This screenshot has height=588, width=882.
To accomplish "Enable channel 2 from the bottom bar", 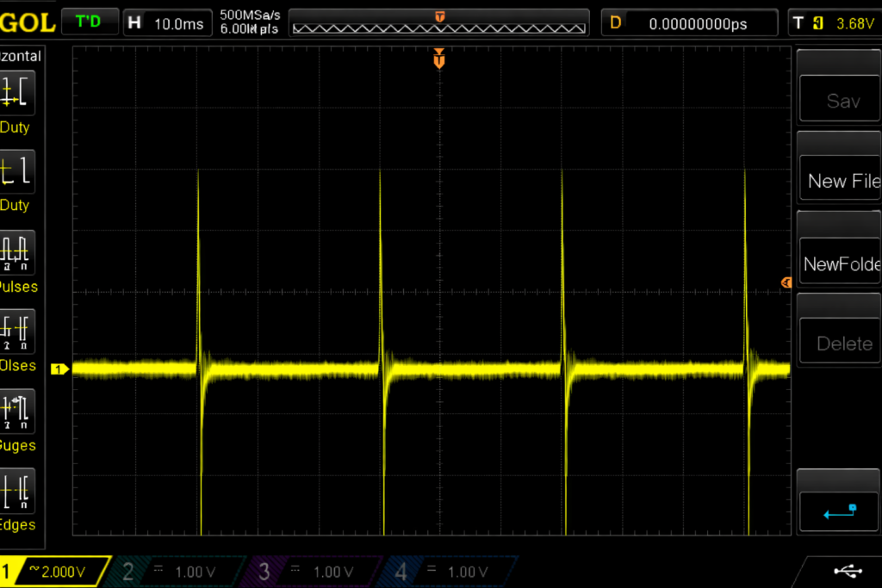I will coord(171,572).
